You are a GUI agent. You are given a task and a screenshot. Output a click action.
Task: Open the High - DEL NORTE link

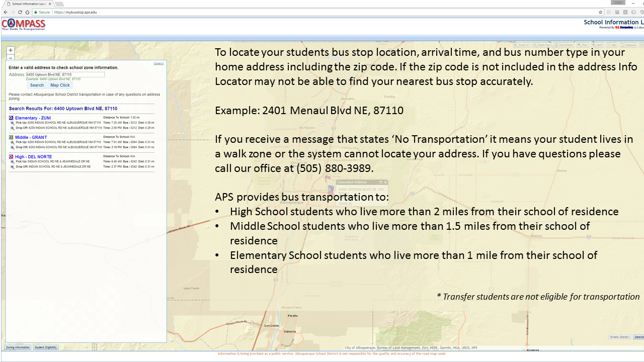coord(33,157)
